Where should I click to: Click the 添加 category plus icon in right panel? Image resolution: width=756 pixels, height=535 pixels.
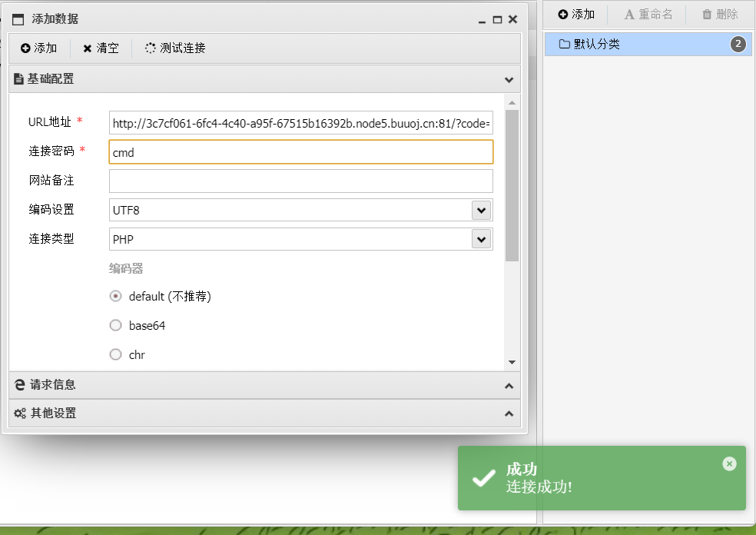(x=563, y=15)
